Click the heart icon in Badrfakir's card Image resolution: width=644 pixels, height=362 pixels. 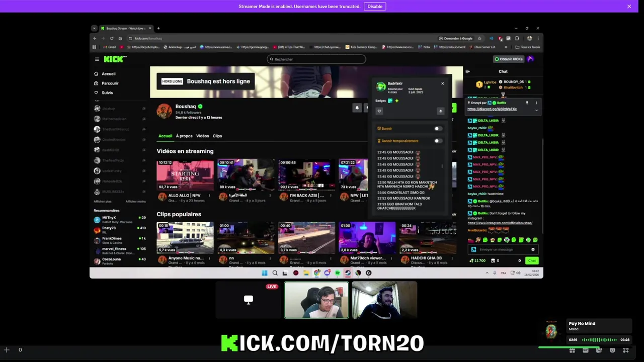(379, 111)
